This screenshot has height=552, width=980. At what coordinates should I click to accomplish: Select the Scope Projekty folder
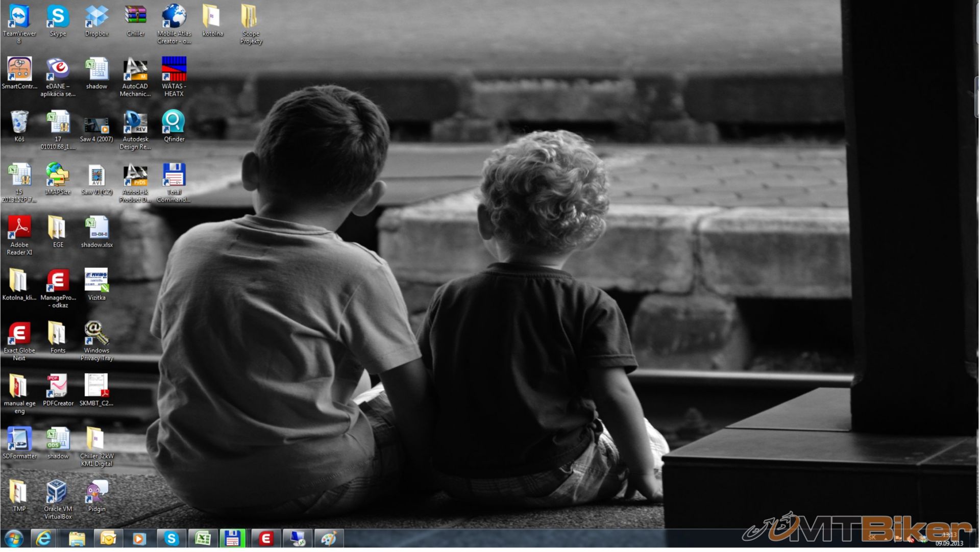point(251,18)
